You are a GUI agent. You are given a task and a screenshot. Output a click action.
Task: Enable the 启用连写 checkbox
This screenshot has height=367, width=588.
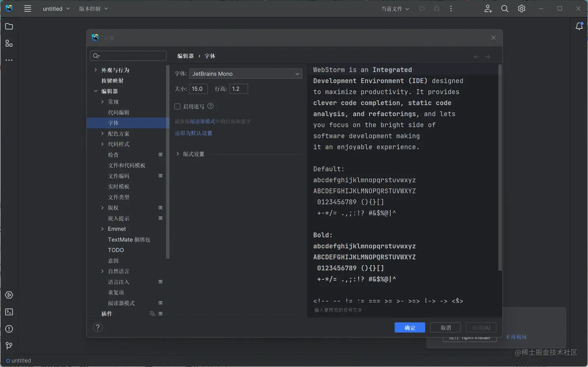177,106
